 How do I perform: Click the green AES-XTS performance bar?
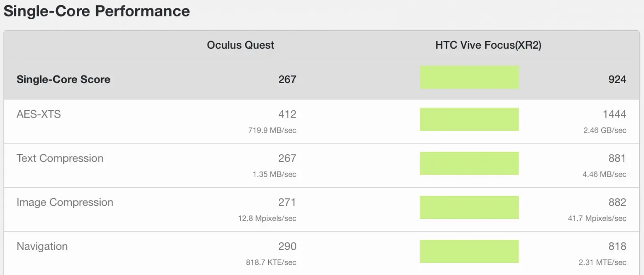click(469, 119)
